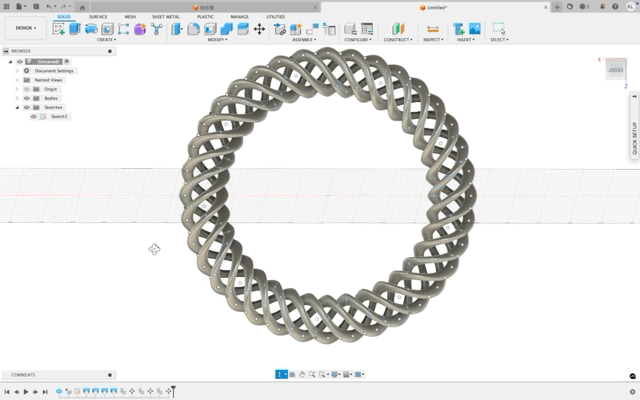Open the Design workspace dropdown
The image size is (640, 400).
point(25,28)
